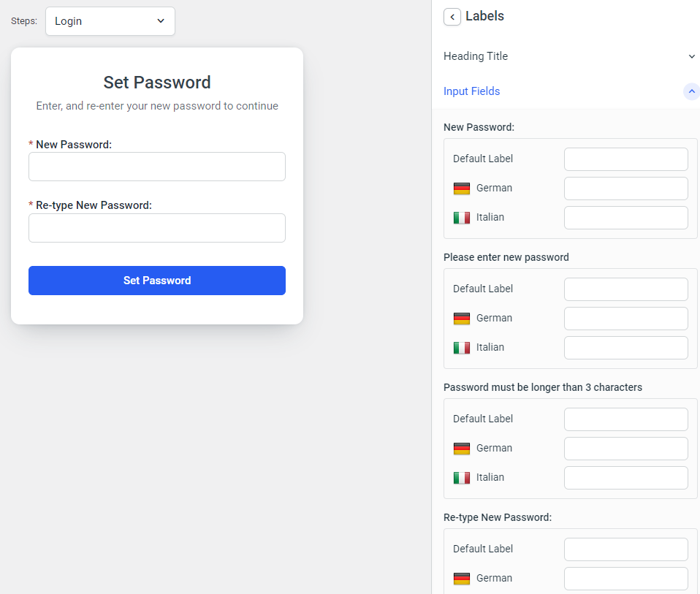Click the German flag under New Password

tap(462, 188)
